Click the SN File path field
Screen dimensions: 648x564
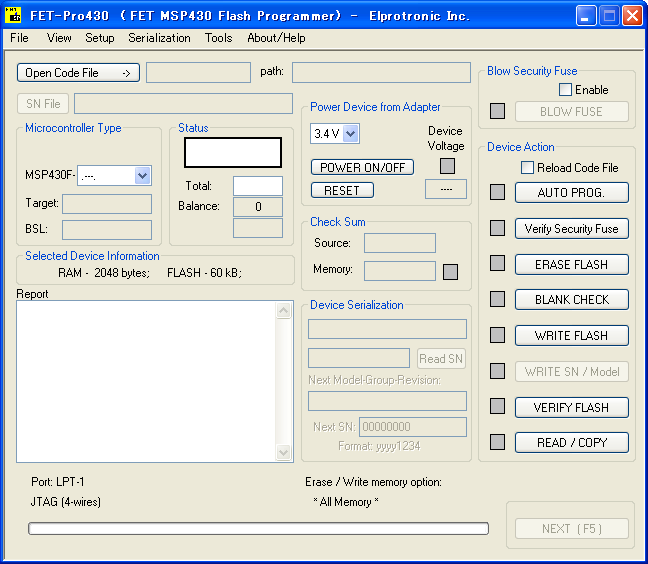[183, 104]
